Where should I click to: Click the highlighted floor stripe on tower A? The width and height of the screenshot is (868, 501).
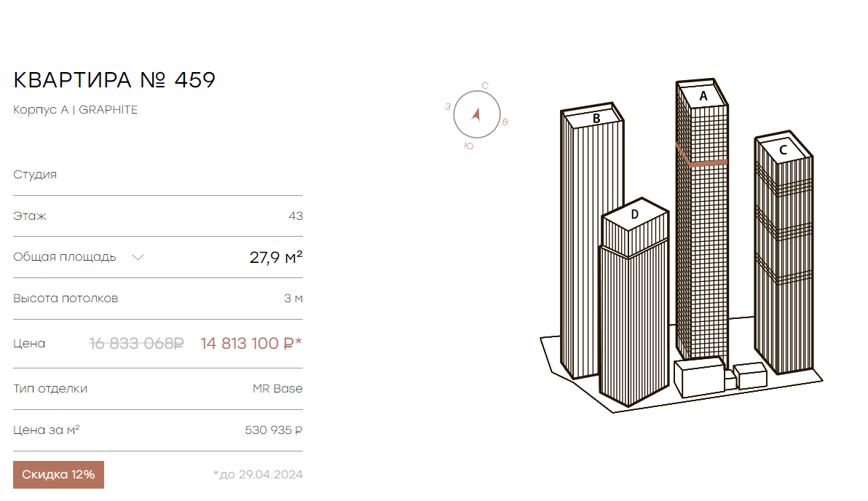point(702,160)
